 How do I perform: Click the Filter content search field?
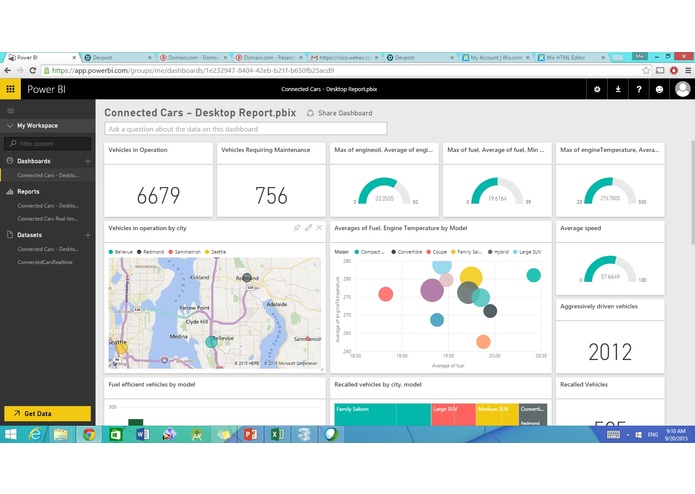click(47, 144)
